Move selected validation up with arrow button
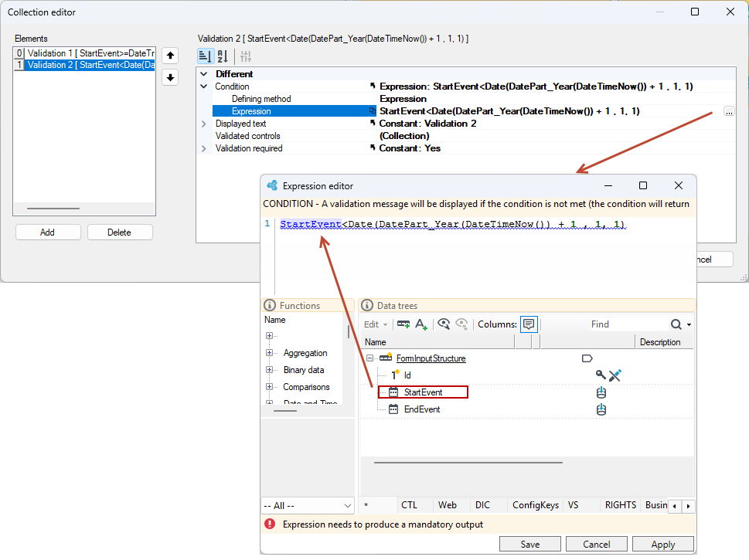The width and height of the screenshot is (749, 560). coord(170,56)
